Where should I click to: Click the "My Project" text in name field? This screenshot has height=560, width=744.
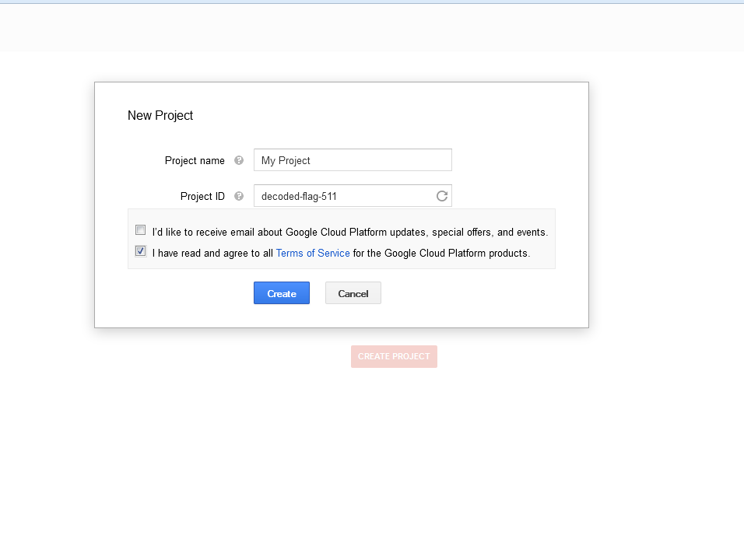coord(286,160)
